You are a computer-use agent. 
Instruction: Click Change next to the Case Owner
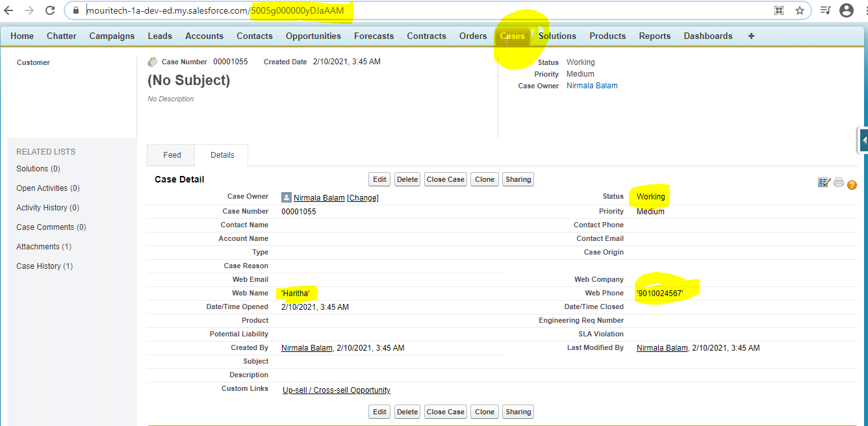click(363, 197)
